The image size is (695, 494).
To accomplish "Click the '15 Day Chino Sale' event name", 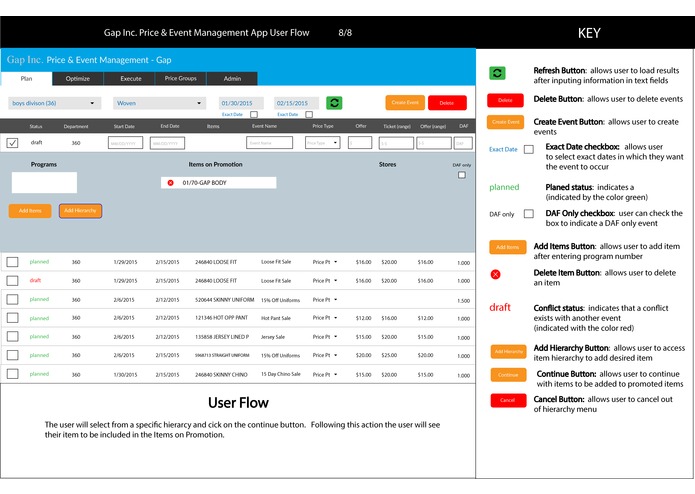I will (x=281, y=374).
